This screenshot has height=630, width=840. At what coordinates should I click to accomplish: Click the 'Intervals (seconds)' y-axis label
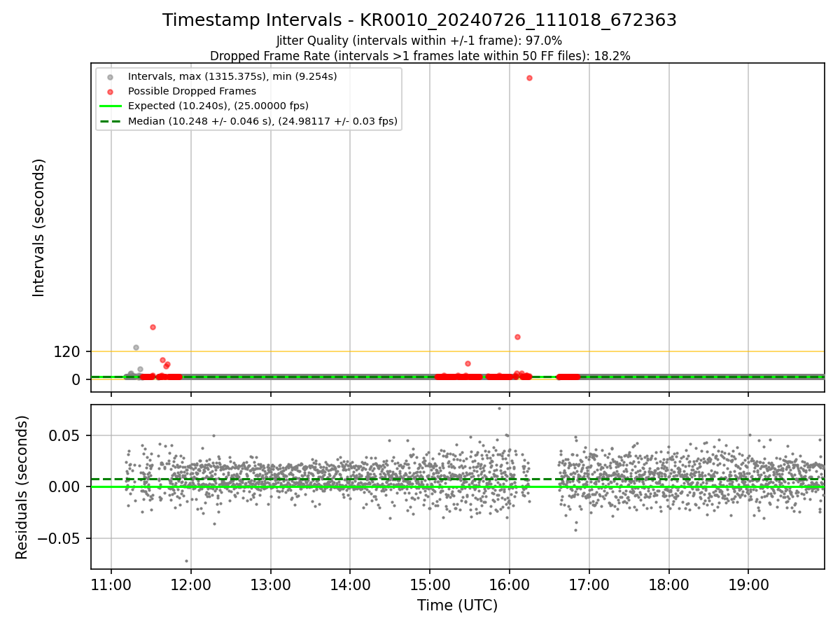[x=39, y=227]
